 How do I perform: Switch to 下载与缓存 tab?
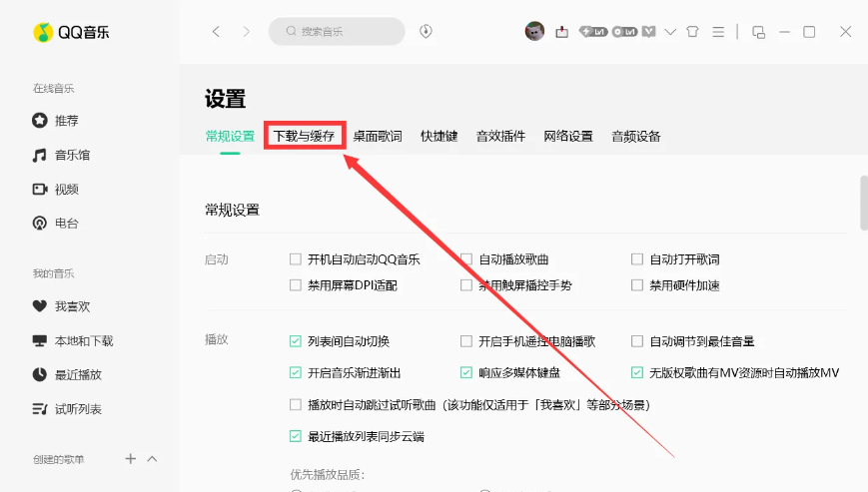(x=305, y=136)
